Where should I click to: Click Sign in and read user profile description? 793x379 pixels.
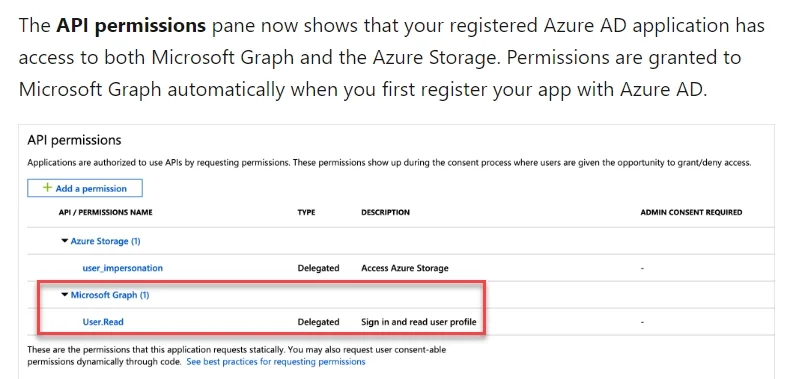coord(419,322)
